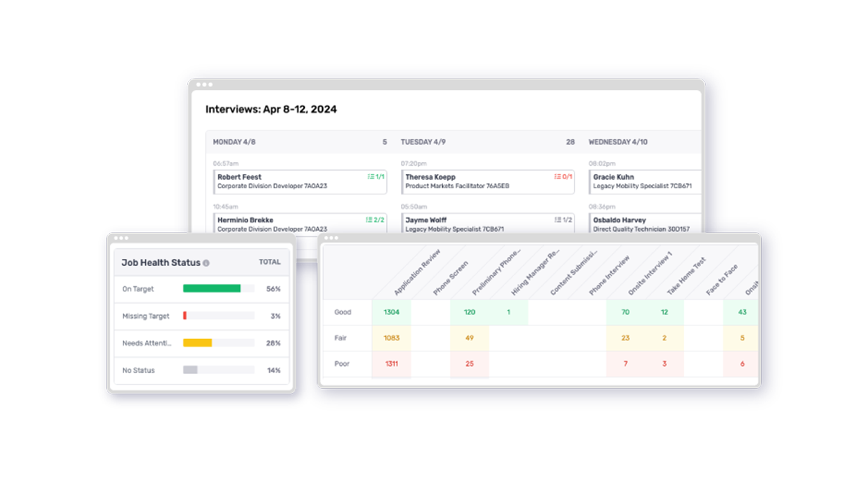This screenshot has height=488, width=868.
Task: Click the green On Target progress bar
Action: [212, 289]
